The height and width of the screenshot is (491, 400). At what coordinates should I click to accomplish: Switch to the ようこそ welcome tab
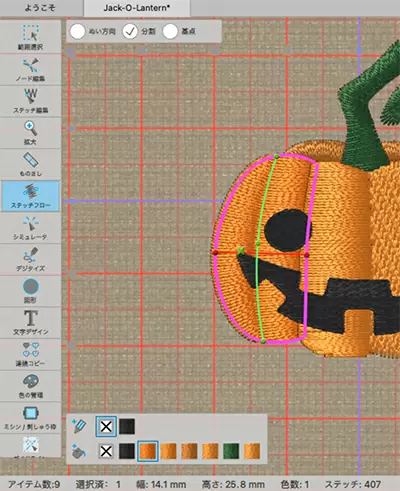click(41, 8)
